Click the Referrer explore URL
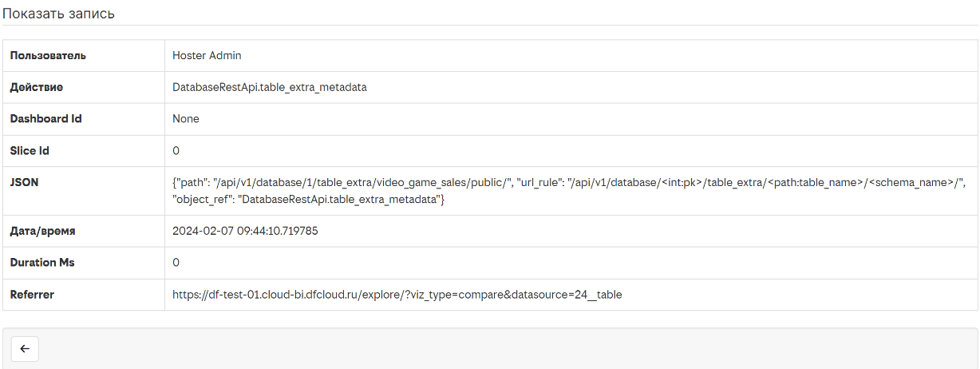Image resolution: width=980 pixels, height=369 pixels. (x=397, y=295)
